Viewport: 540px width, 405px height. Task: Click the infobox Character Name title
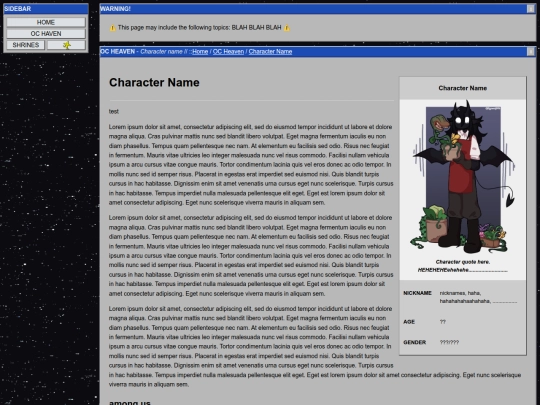click(x=463, y=88)
